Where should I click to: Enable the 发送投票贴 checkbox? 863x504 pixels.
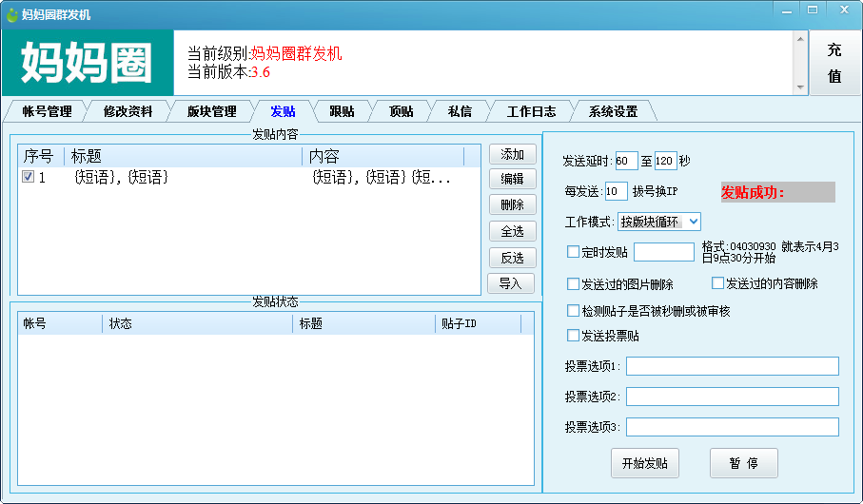tap(573, 335)
